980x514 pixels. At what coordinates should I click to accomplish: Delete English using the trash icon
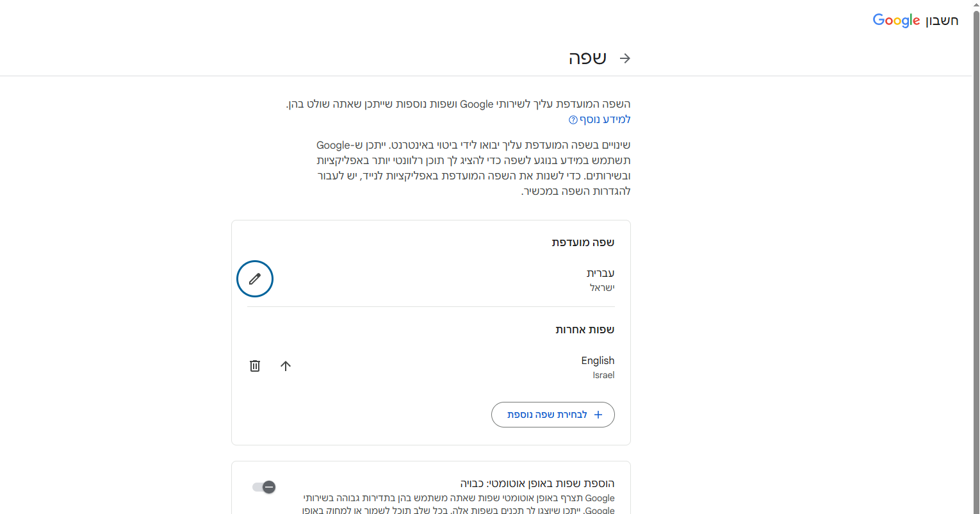[255, 366]
